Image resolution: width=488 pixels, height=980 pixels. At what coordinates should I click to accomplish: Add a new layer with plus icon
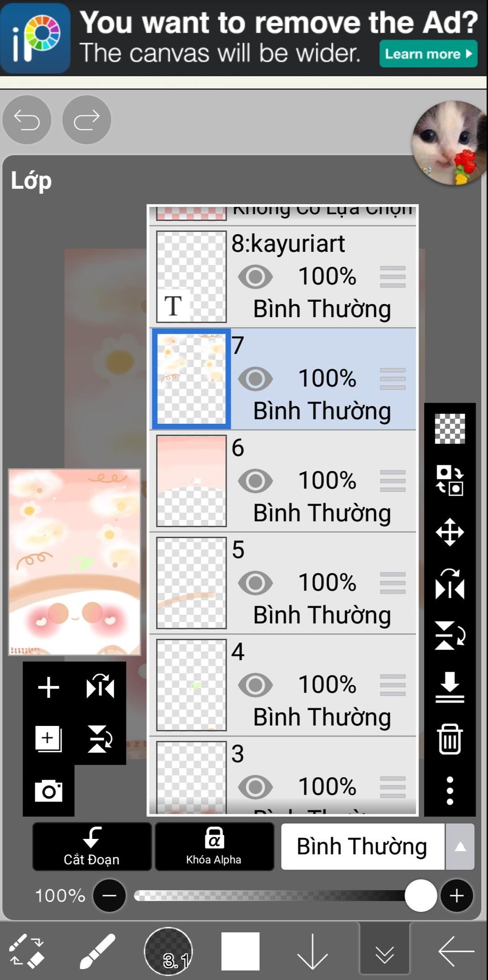(49, 687)
